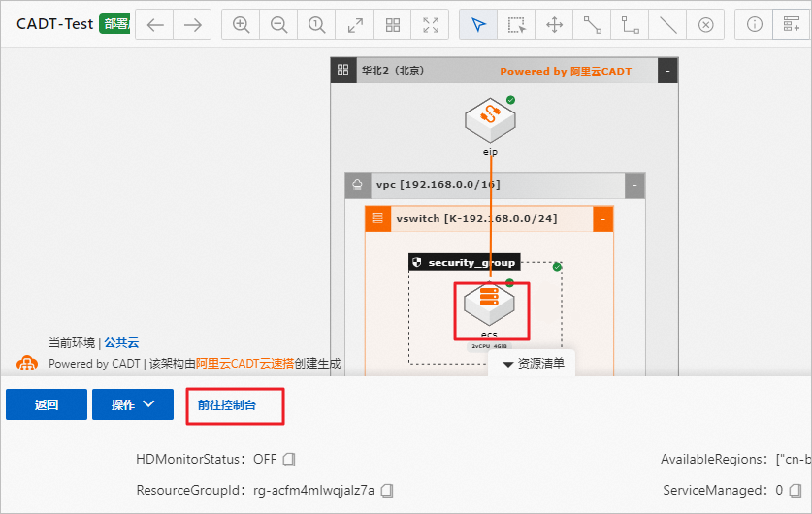Click the security_group label

pos(471,263)
